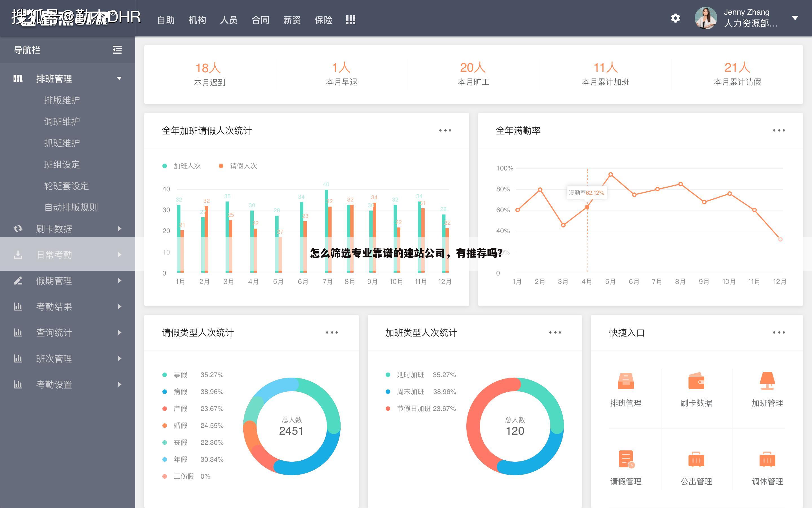Click the 18人 本月迟到 statistic
The height and width of the screenshot is (508, 812).
click(210, 74)
